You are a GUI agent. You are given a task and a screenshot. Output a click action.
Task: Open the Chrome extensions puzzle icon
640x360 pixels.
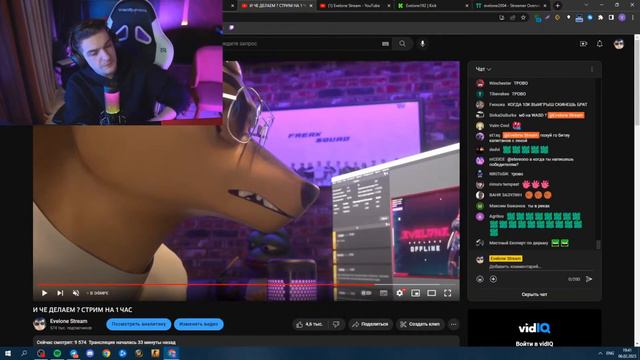pos(600,18)
